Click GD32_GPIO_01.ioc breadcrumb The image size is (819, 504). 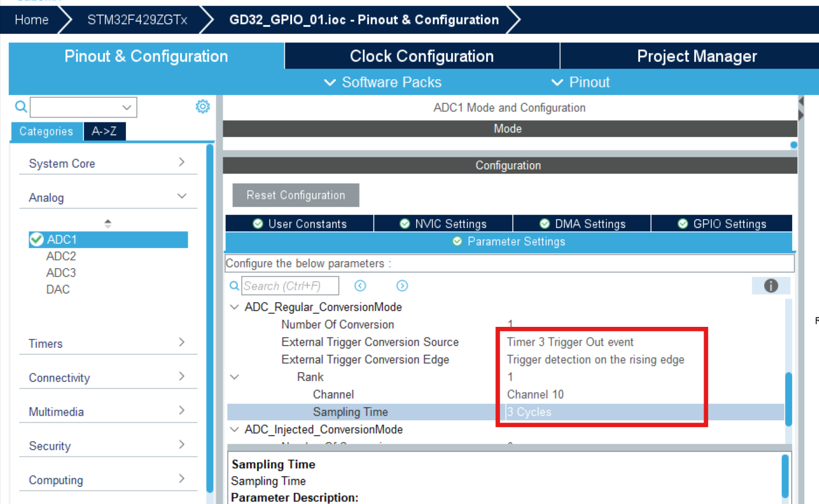pyautogui.click(x=364, y=20)
